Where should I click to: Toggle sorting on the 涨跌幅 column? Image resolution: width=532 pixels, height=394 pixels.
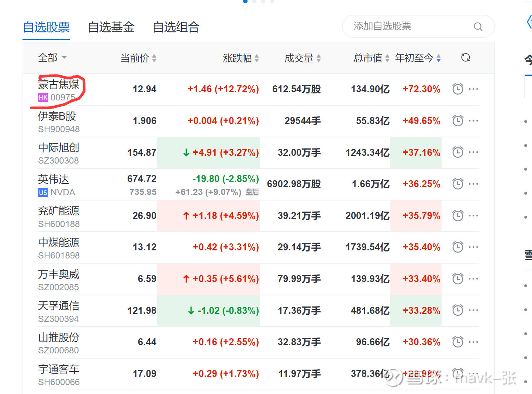click(256, 58)
